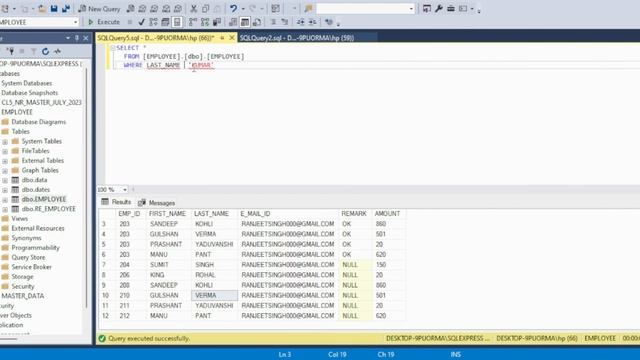Expand the dbo.data table node
The height and width of the screenshot is (360, 640).
tap(5, 180)
